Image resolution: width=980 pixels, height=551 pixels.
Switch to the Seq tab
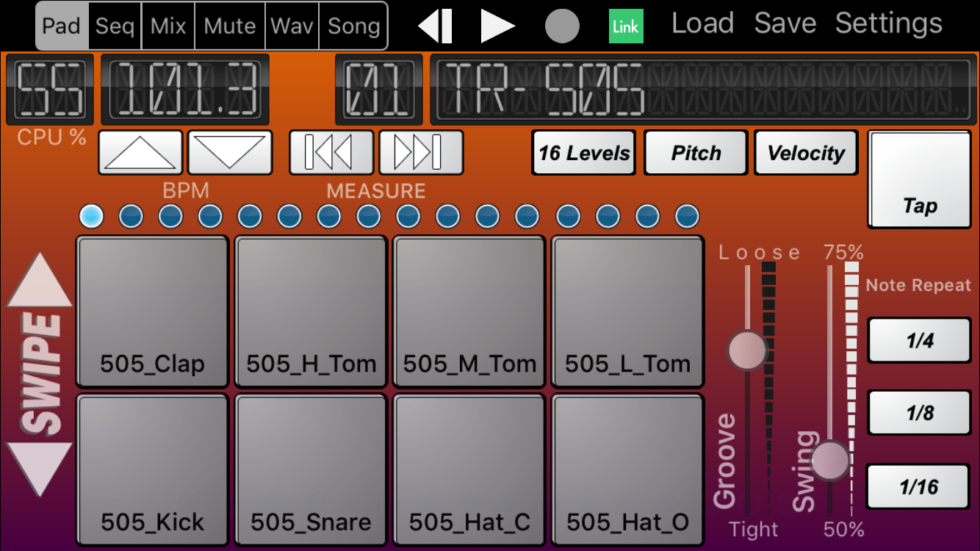coord(115,26)
